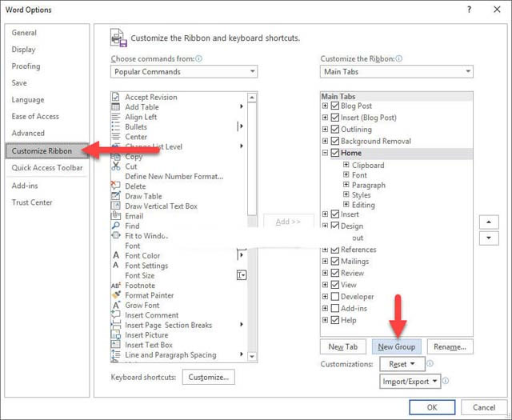Select the Editing group under Home
512x420 pixels.
(363, 205)
